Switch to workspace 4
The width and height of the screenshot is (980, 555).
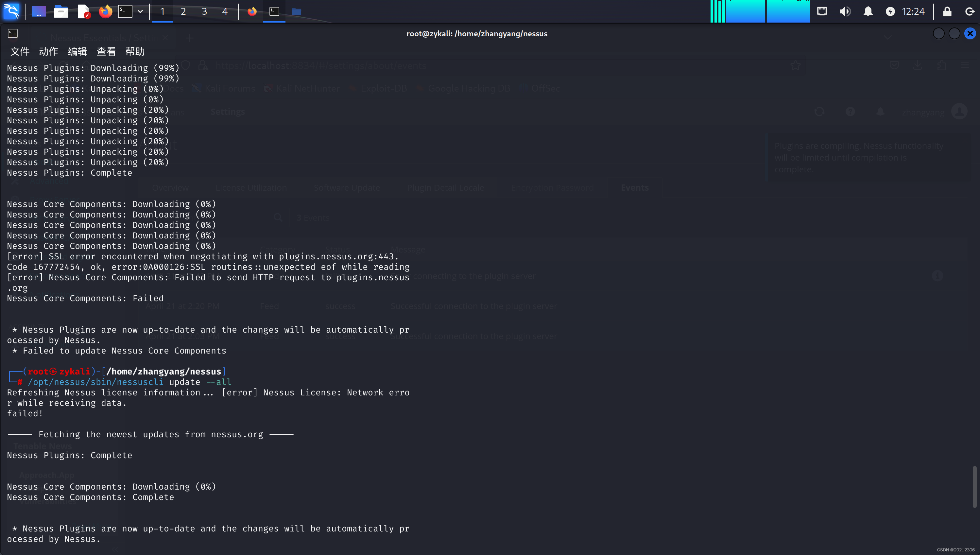225,11
